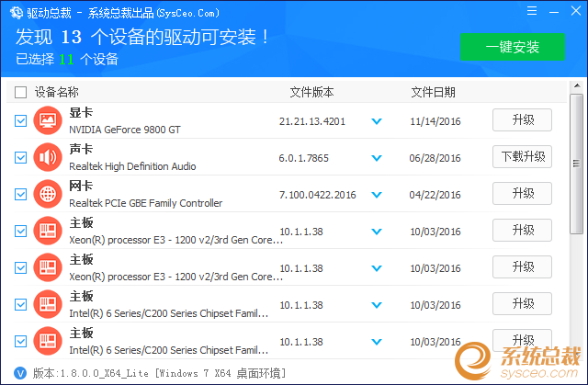Click 升级 for Realtek PCIe GBE network card

coord(522,194)
